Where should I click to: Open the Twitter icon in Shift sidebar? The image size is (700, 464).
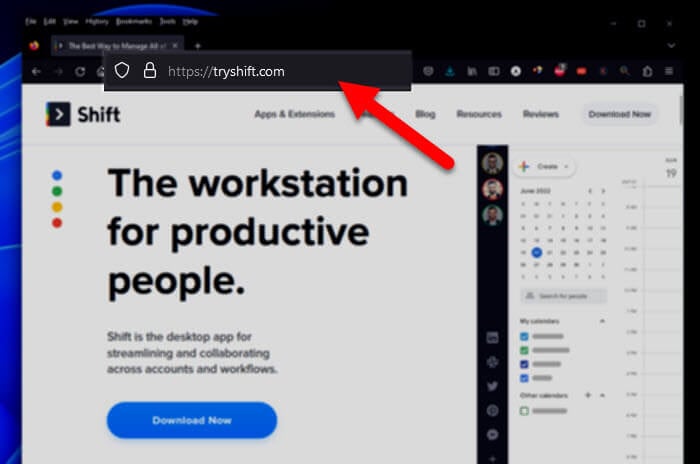click(x=492, y=386)
